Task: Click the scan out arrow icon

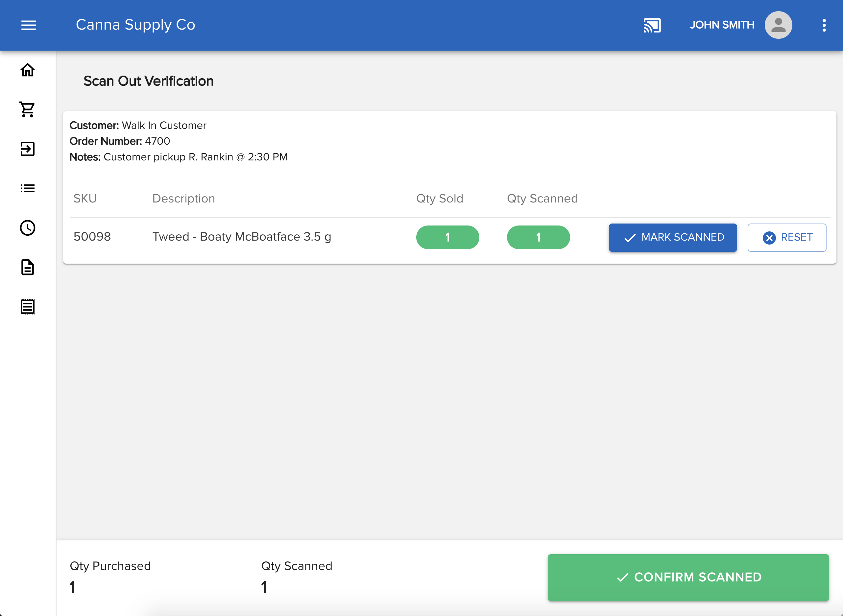Action: pyautogui.click(x=28, y=149)
